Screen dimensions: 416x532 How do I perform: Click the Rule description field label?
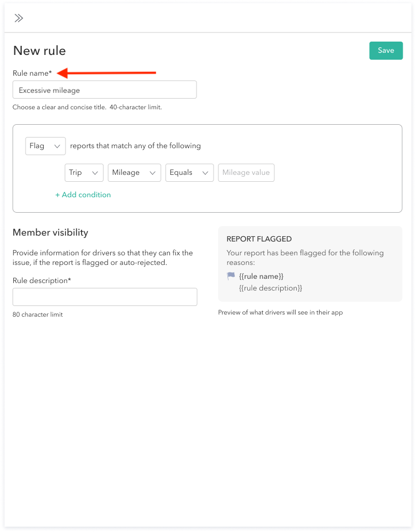[42, 280]
